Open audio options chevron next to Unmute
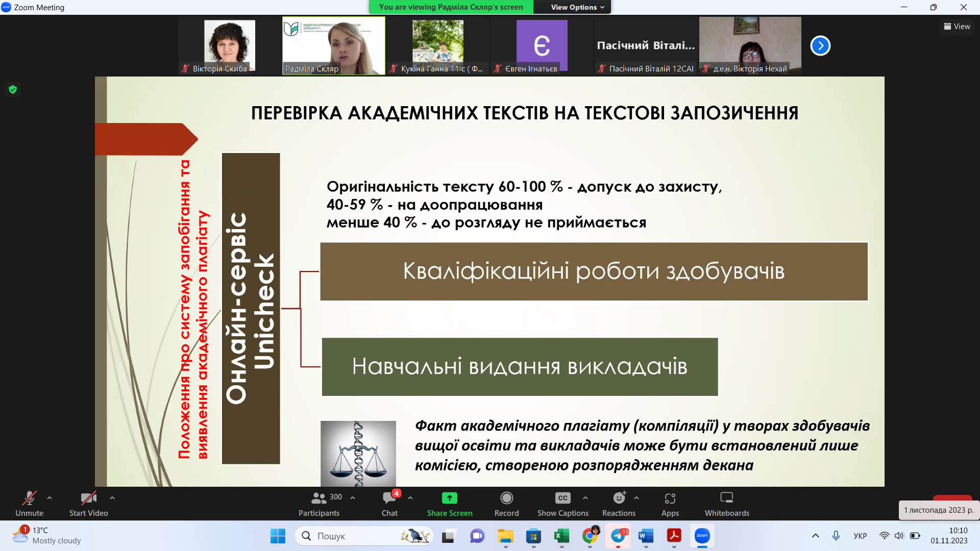 point(50,499)
